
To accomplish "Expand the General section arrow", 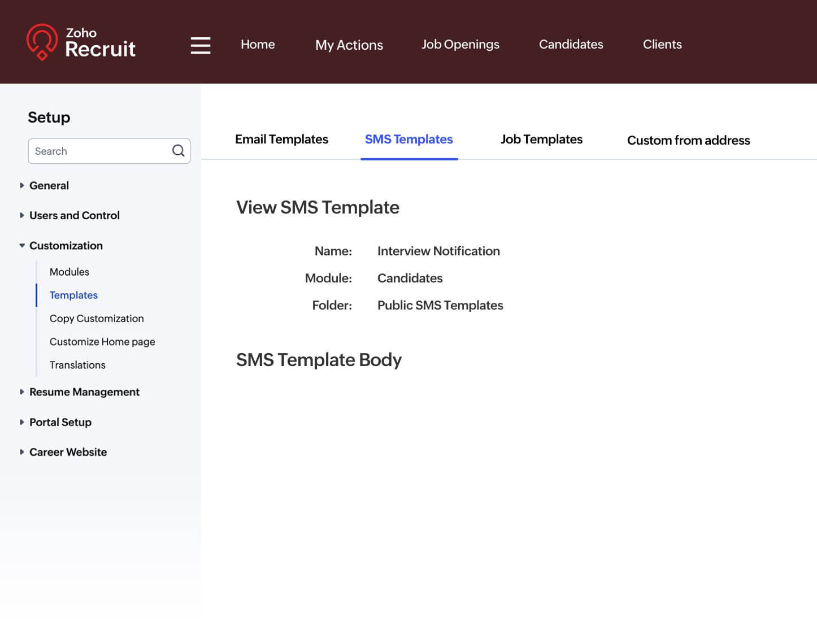I will pyautogui.click(x=22, y=185).
